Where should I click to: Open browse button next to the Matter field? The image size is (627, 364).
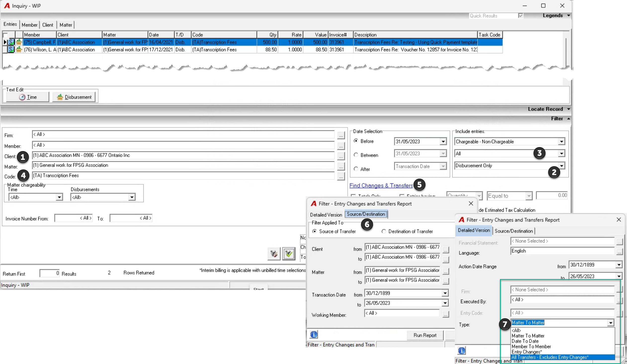click(341, 166)
